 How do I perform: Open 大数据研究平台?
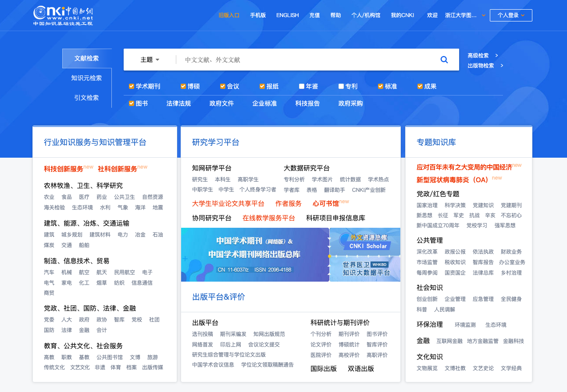coord(307,168)
